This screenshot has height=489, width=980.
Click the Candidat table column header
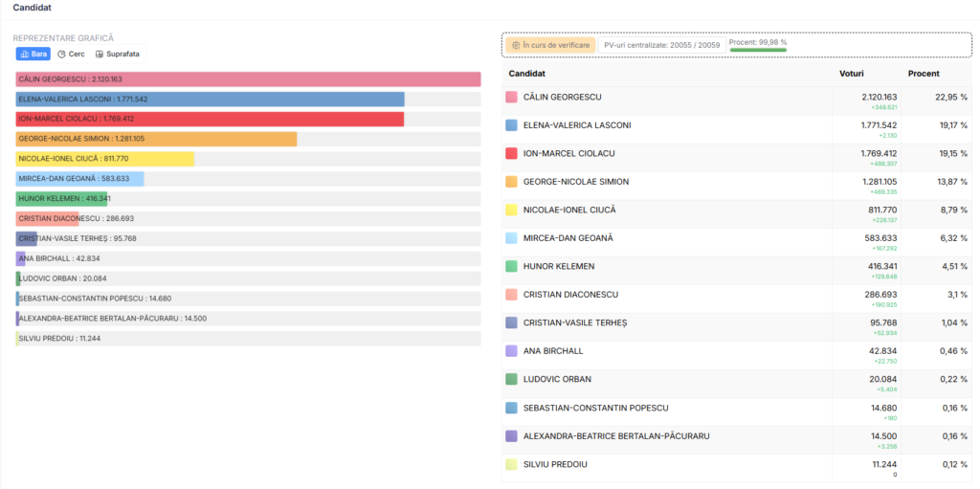click(527, 73)
